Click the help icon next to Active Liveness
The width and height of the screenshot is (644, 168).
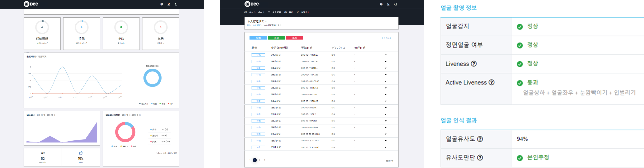pos(491,82)
